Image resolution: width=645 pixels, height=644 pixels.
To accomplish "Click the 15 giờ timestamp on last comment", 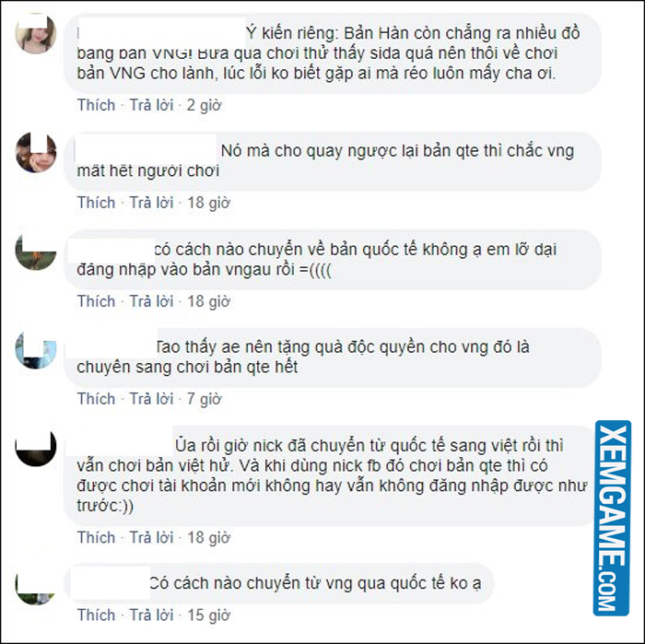I will [x=208, y=615].
